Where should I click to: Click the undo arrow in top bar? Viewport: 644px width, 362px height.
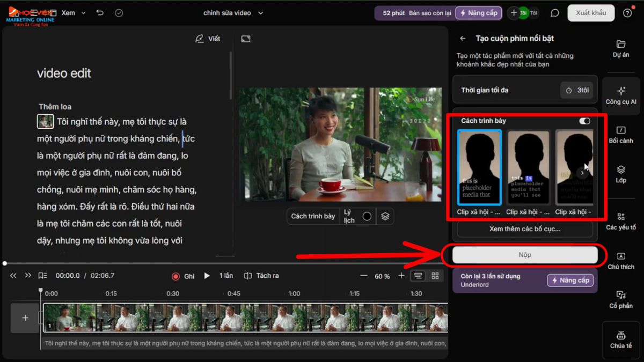(x=100, y=13)
